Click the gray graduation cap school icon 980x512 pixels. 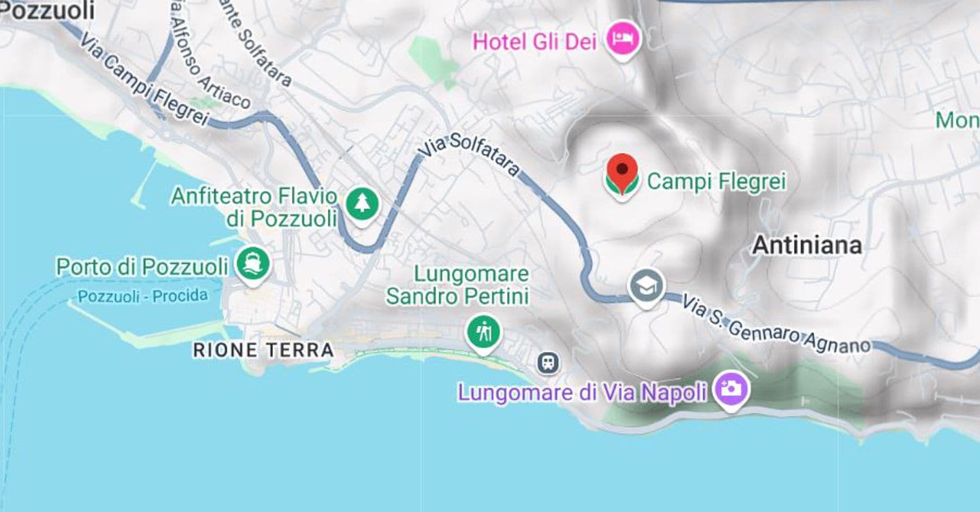click(646, 286)
